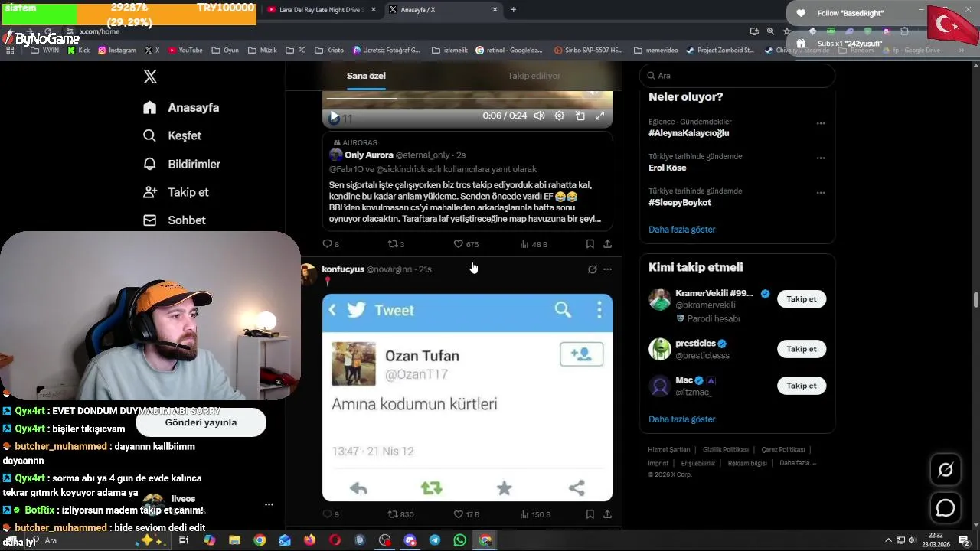Open the Erol Köse trend
Screen dimensions: 980x551
668,168
